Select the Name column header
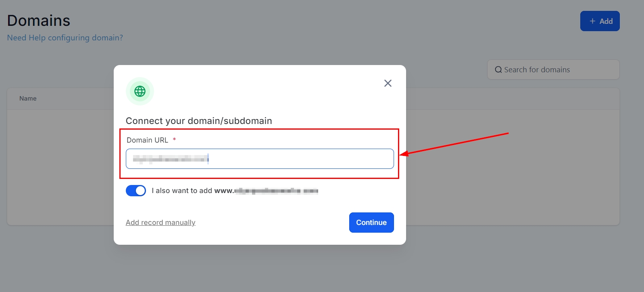The width and height of the screenshot is (644, 292). (x=28, y=99)
